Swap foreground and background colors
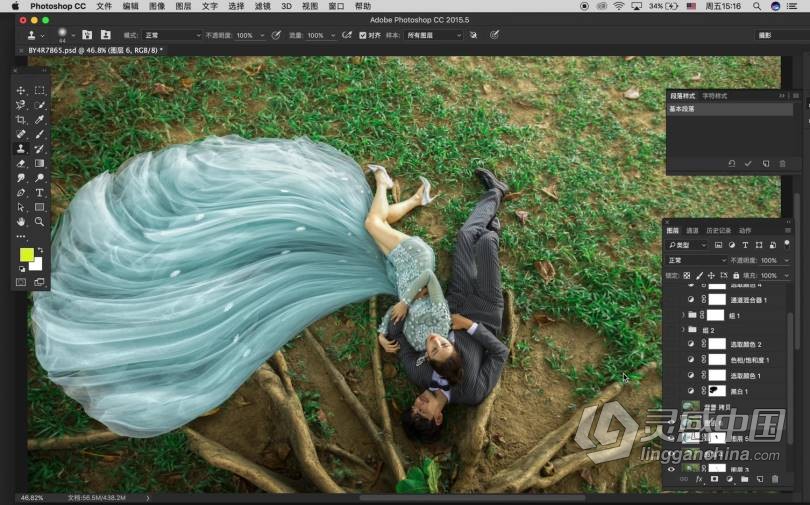810x505 pixels. pyautogui.click(x=40, y=250)
